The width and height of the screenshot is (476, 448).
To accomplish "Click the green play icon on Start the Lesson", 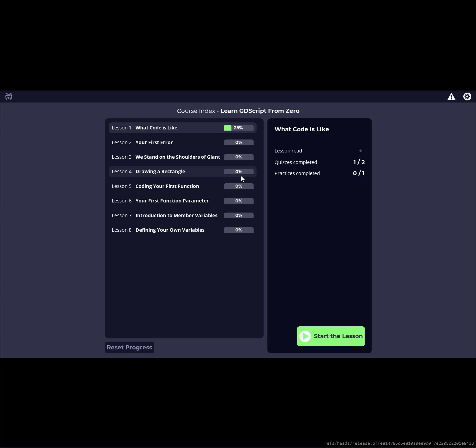I will coord(305,336).
